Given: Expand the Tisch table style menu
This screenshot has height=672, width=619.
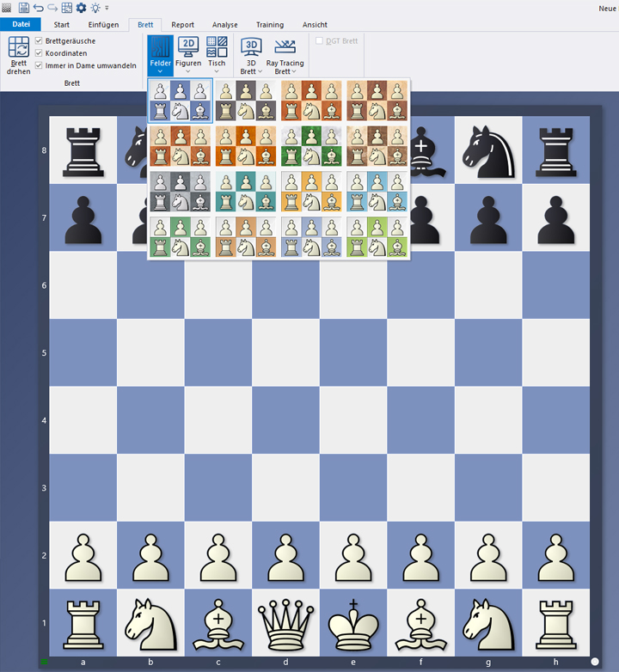Looking at the screenshot, I should (217, 55).
